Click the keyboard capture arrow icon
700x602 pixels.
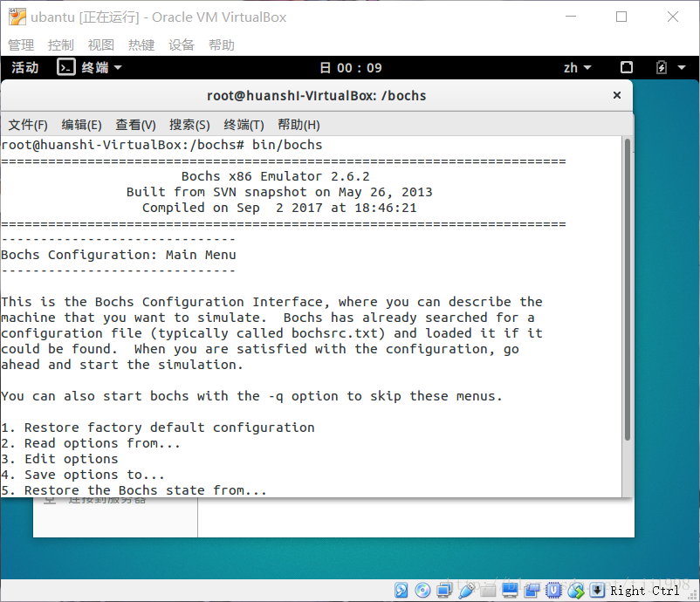597,590
